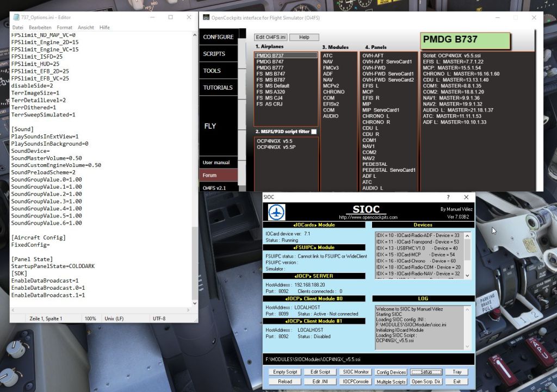Open the Format menu in the editor
The image size is (557, 392).
point(64,27)
